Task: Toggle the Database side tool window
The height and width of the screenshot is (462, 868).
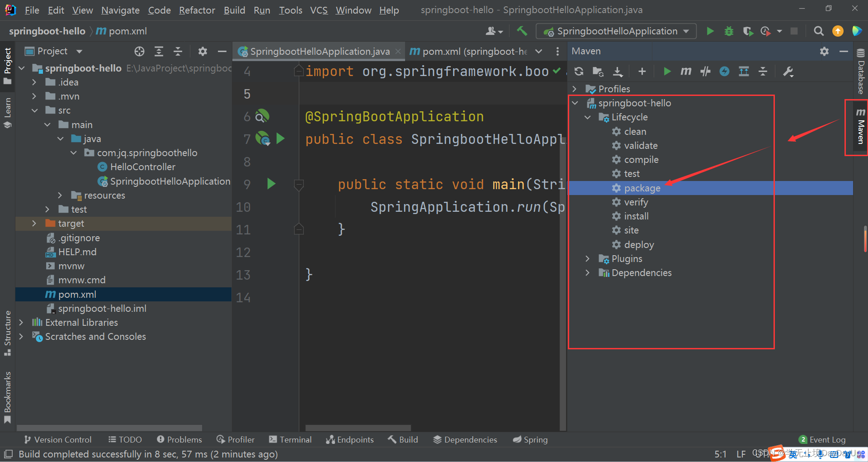Action: pyautogui.click(x=861, y=71)
